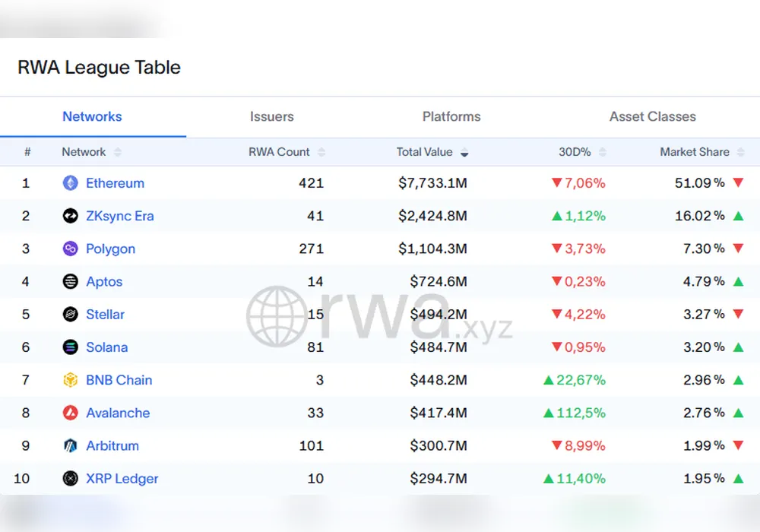Click the Polygon logo icon
The image size is (760, 532).
pyautogui.click(x=70, y=249)
